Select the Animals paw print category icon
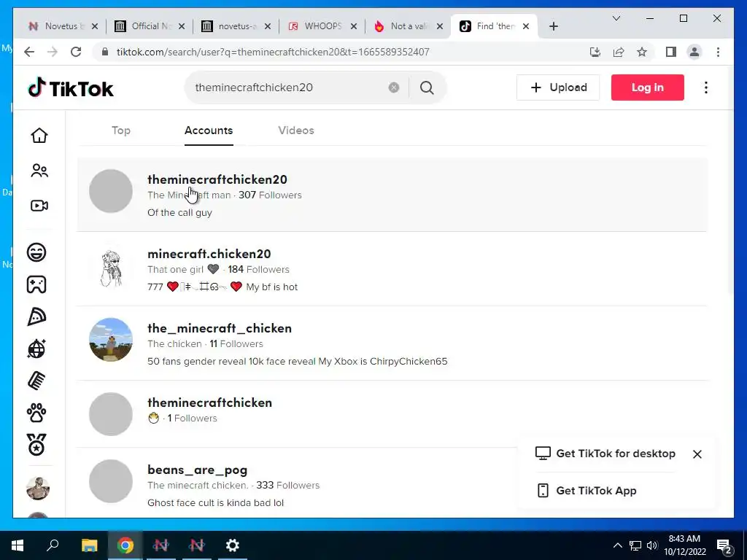 tap(36, 413)
